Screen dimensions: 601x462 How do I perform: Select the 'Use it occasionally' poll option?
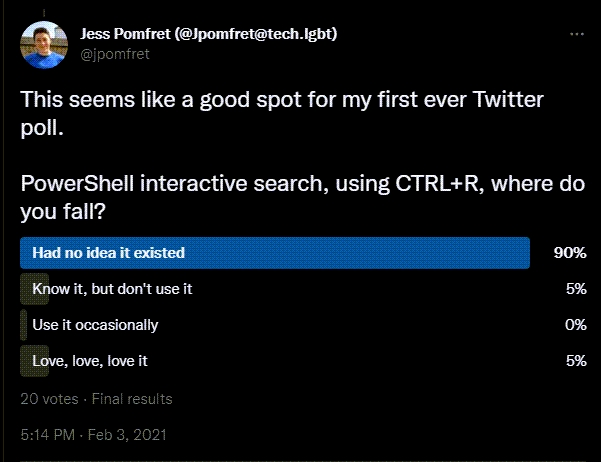pyautogui.click(x=95, y=325)
